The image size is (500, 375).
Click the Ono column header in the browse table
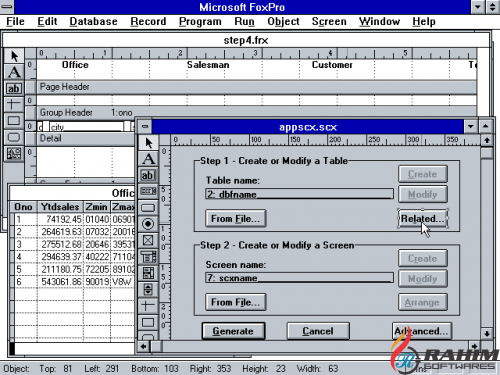tap(23, 207)
